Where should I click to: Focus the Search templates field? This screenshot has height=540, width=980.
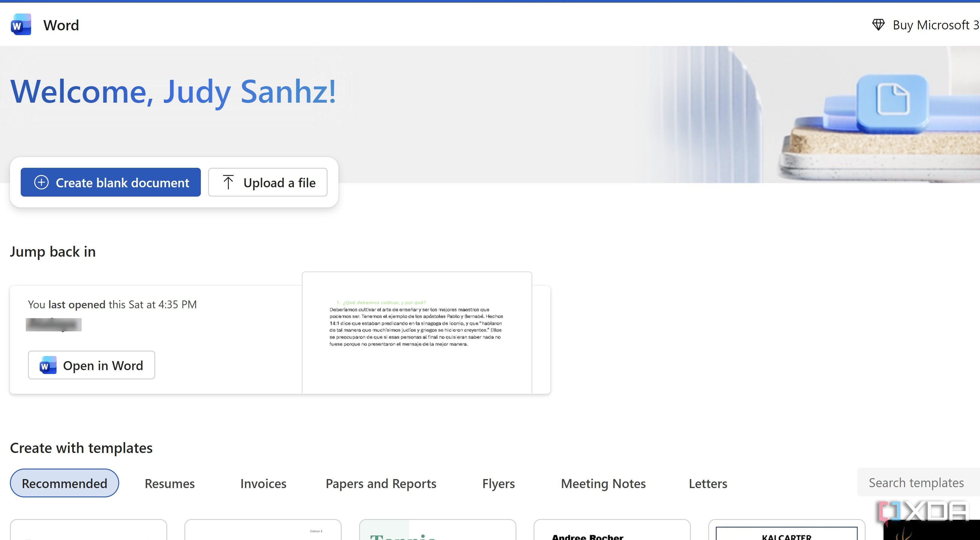point(918,483)
